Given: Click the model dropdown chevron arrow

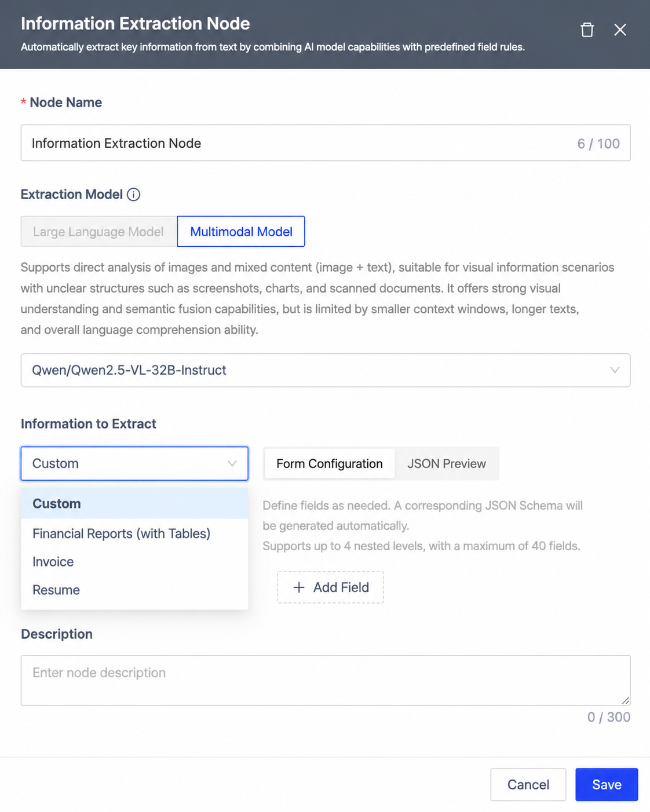Looking at the screenshot, I should (x=615, y=370).
